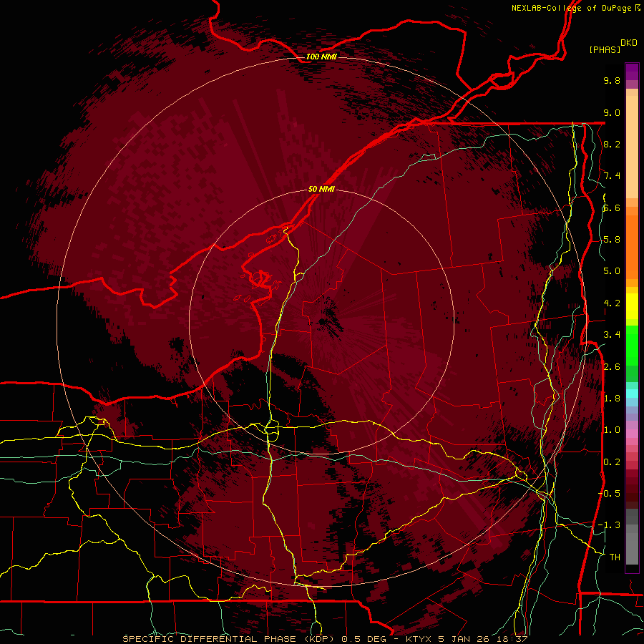Click the 50 NMI range ring label
Screen dimensions: 644x644
(x=321, y=190)
